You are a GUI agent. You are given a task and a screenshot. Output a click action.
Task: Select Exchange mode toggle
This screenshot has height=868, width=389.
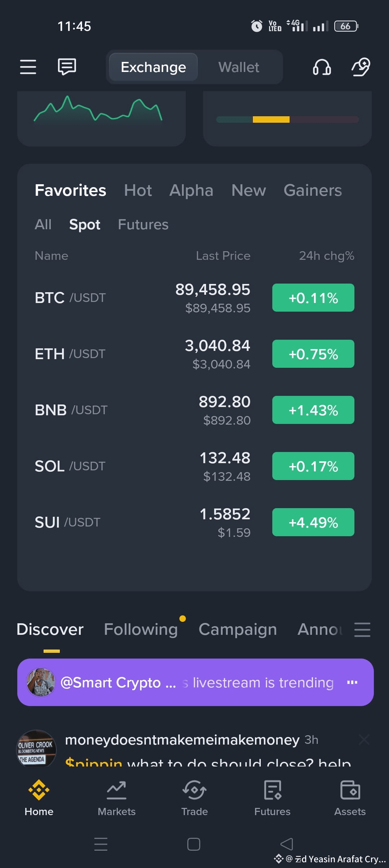coord(153,67)
